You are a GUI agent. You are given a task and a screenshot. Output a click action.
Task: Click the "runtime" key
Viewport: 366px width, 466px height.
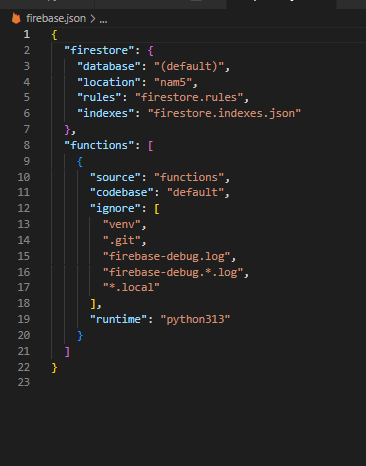[118, 319]
